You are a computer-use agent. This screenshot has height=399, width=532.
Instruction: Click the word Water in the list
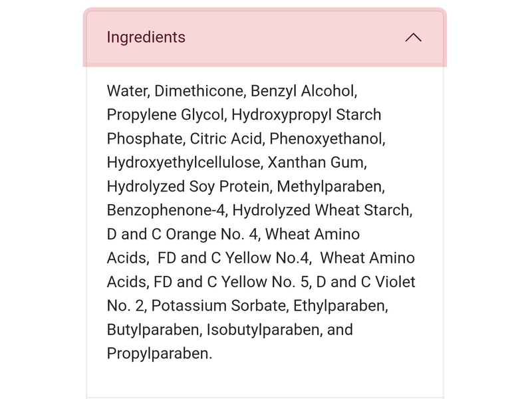pos(126,90)
